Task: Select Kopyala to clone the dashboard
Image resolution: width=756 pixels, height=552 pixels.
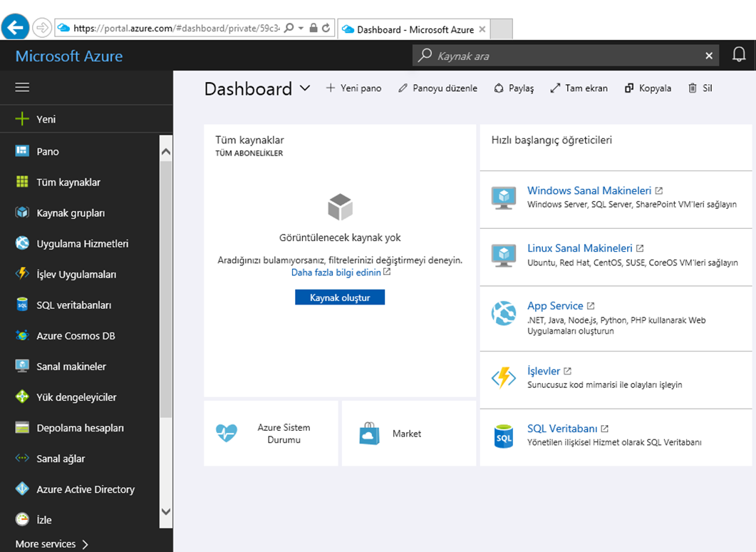Action: (648, 88)
